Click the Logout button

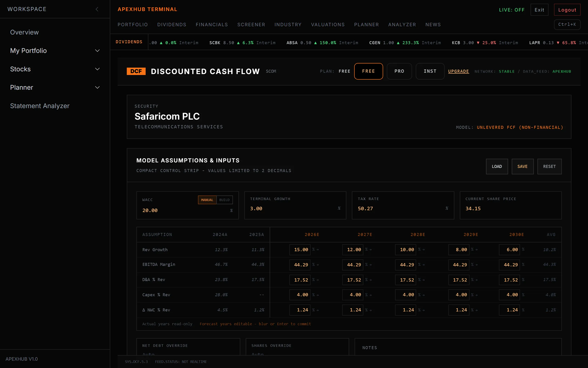567,10
